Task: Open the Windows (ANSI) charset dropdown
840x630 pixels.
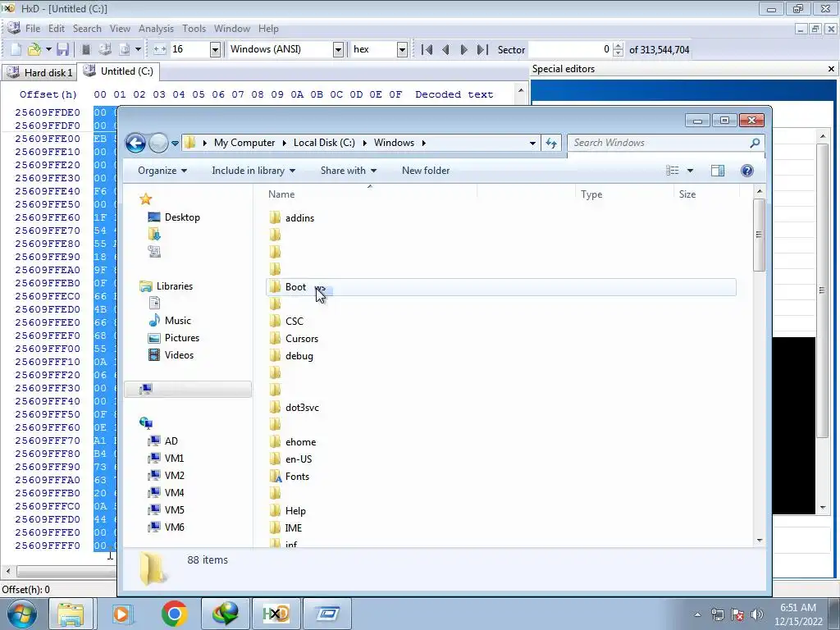Action: pyautogui.click(x=338, y=49)
